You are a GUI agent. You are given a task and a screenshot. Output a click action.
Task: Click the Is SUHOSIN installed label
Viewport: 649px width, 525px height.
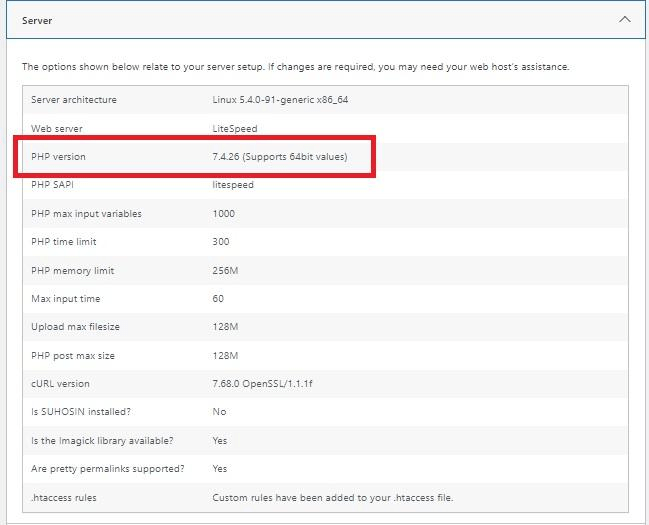click(81, 412)
